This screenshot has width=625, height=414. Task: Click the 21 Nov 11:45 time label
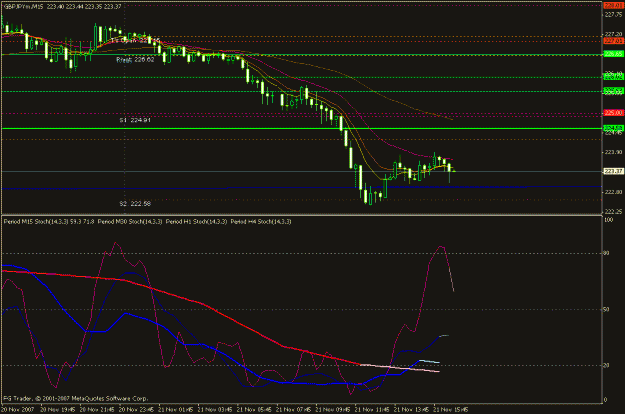(372, 410)
